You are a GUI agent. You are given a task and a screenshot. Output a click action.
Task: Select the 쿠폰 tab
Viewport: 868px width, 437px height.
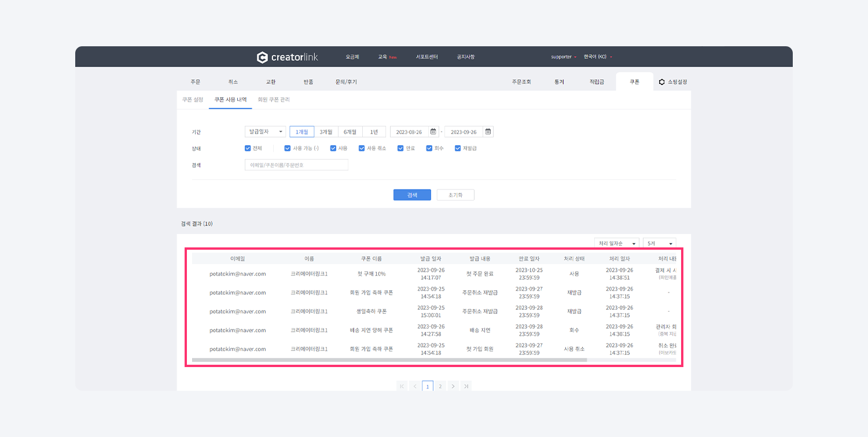coord(635,82)
